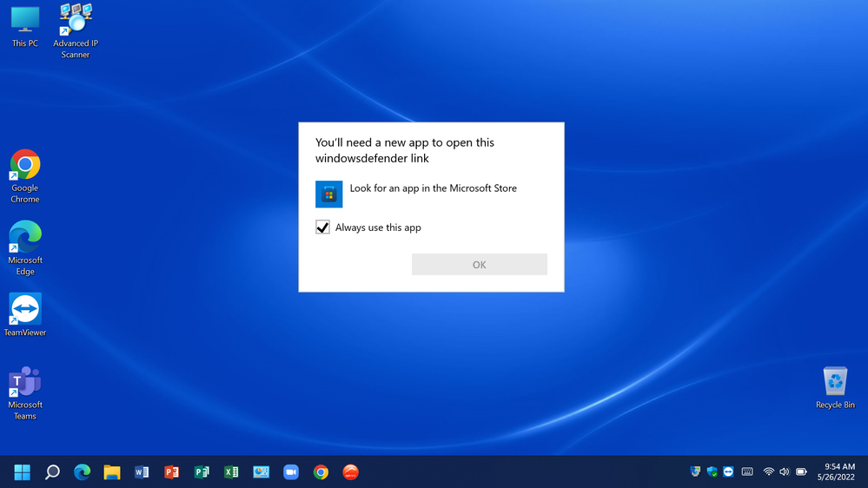This screenshot has width=868, height=488.
Task: Select Google Chrome desktop shortcut
Action: click(25, 177)
